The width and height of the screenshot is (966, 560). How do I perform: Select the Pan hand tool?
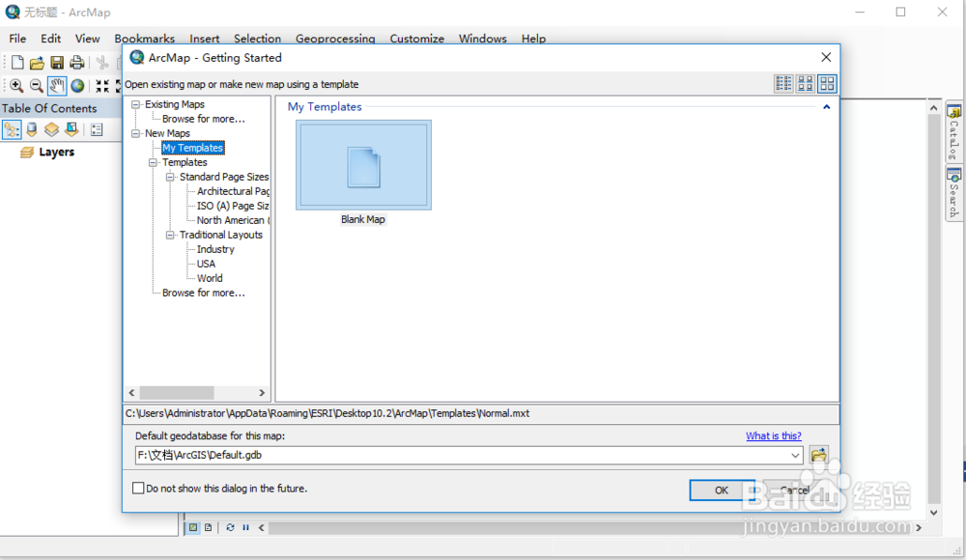coord(57,86)
